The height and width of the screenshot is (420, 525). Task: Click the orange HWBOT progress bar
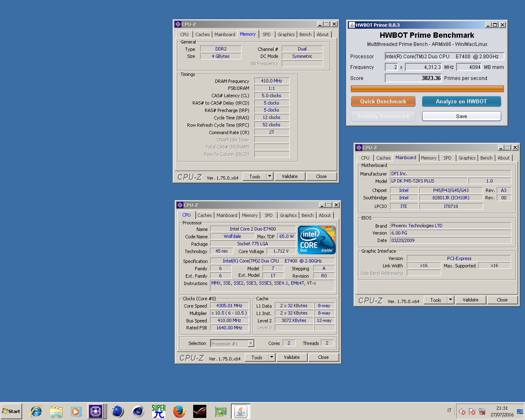(x=427, y=89)
